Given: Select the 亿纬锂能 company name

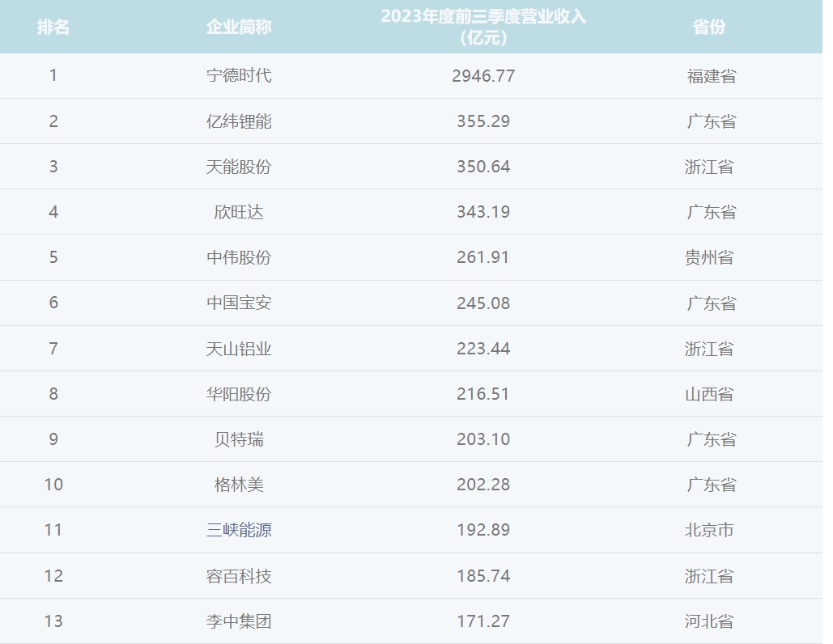Looking at the screenshot, I should pyautogui.click(x=239, y=121).
